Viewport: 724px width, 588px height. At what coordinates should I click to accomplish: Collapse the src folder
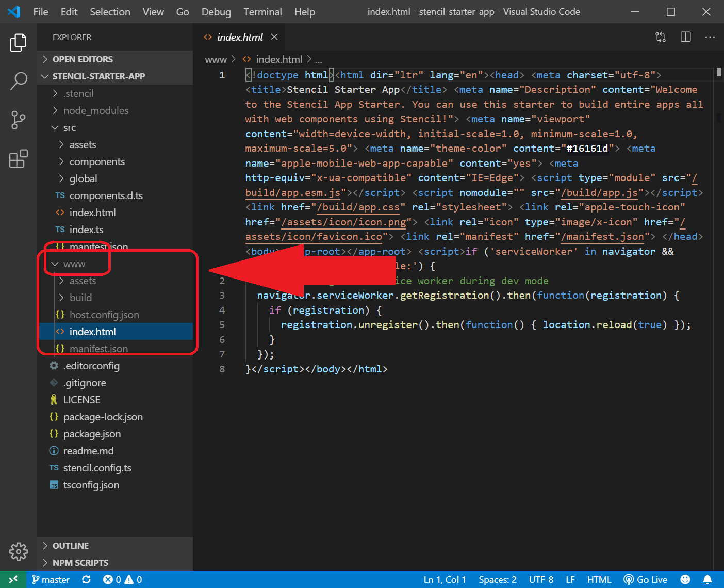click(x=116, y=127)
